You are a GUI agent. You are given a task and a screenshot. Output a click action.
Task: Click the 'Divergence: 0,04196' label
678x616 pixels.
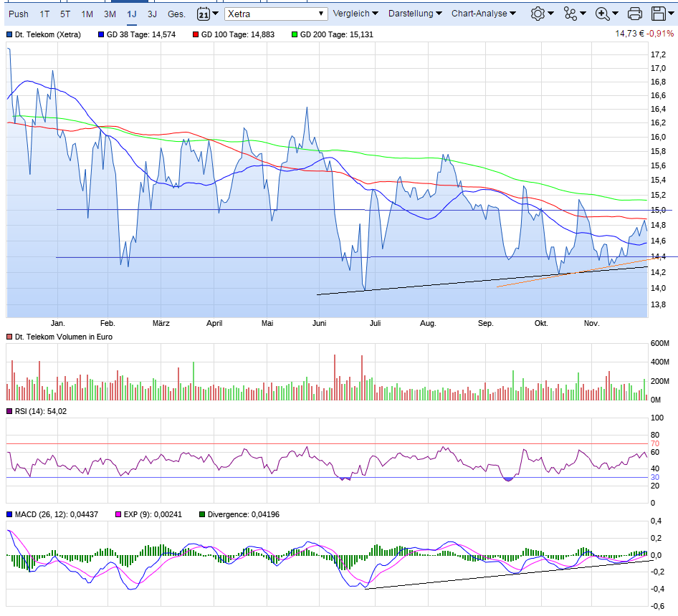pos(244,514)
